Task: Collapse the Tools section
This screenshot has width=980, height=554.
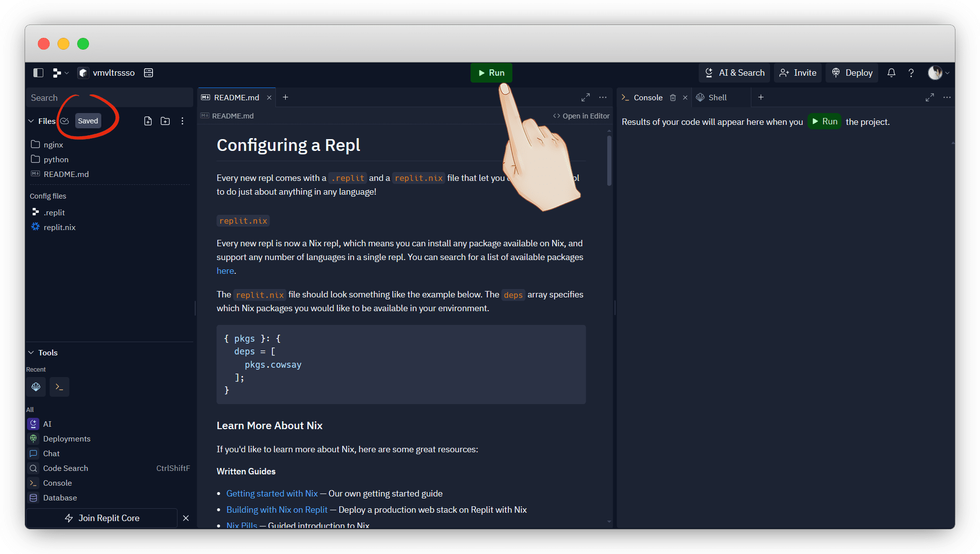Action: pyautogui.click(x=31, y=352)
